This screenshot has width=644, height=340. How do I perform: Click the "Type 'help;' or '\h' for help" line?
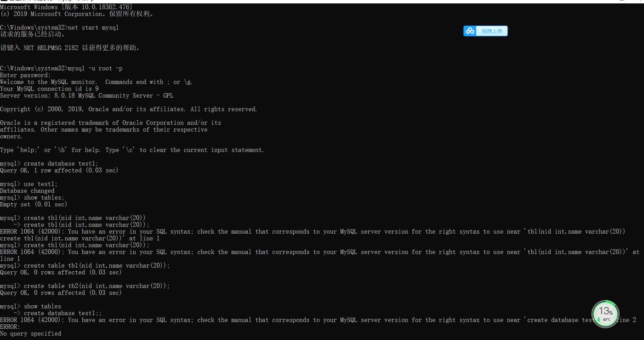(x=132, y=150)
